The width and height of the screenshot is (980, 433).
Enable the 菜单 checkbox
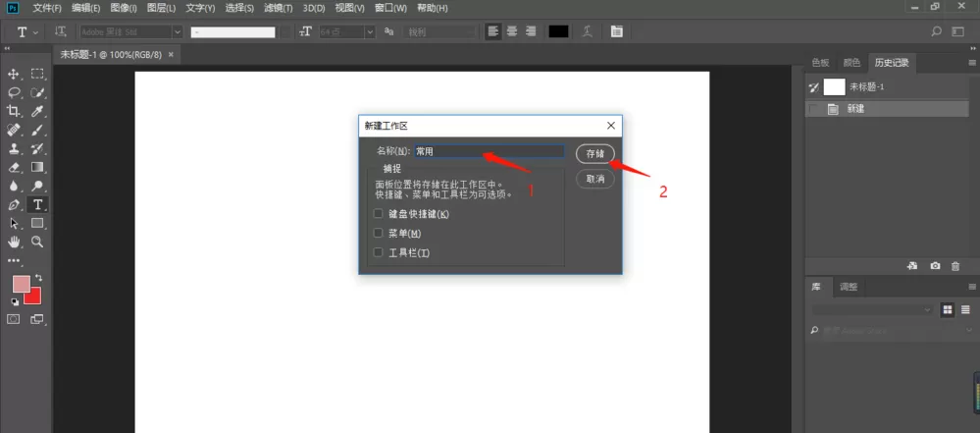click(378, 233)
